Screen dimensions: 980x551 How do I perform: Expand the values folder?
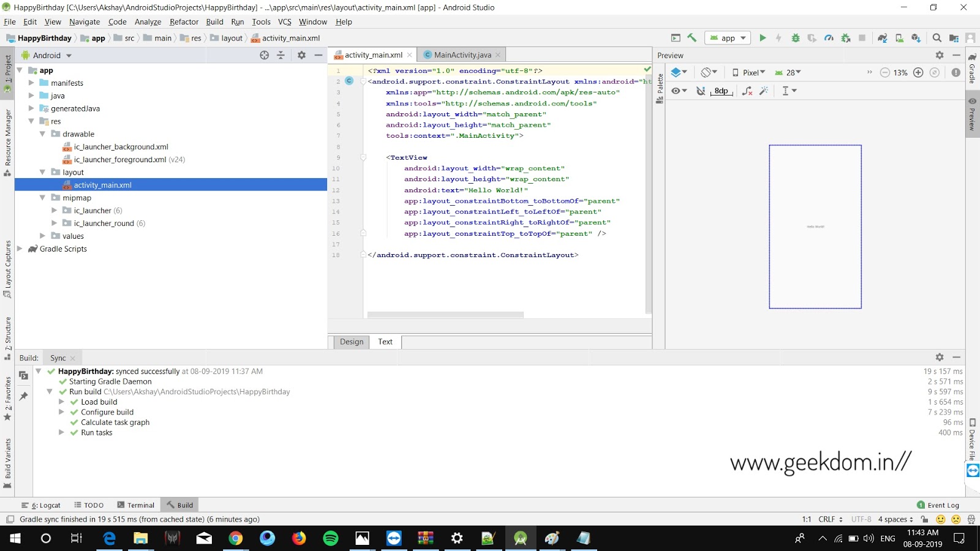[x=42, y=236]
